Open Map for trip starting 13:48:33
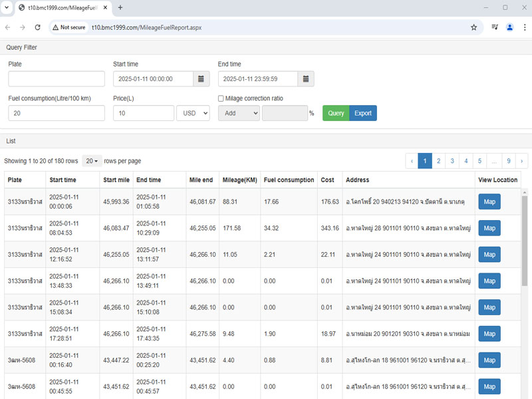Viewport: 532px width, 399px height. [x=489, y=281]
